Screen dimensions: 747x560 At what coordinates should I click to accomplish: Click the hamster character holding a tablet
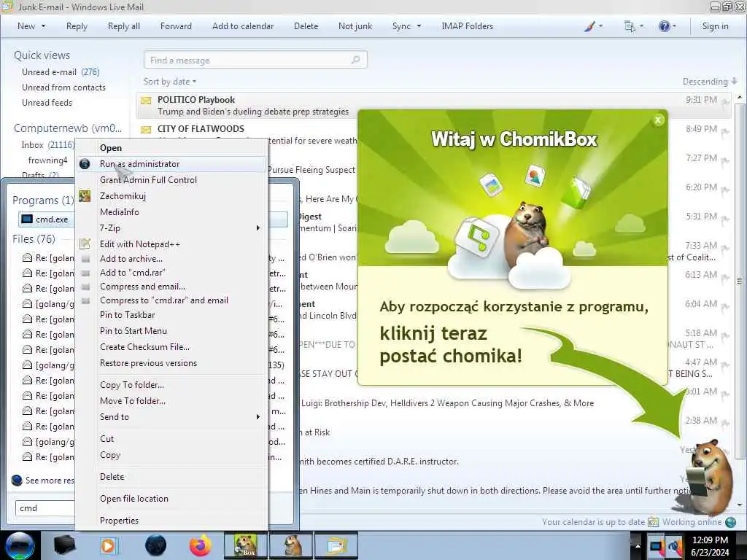(709, 478)
